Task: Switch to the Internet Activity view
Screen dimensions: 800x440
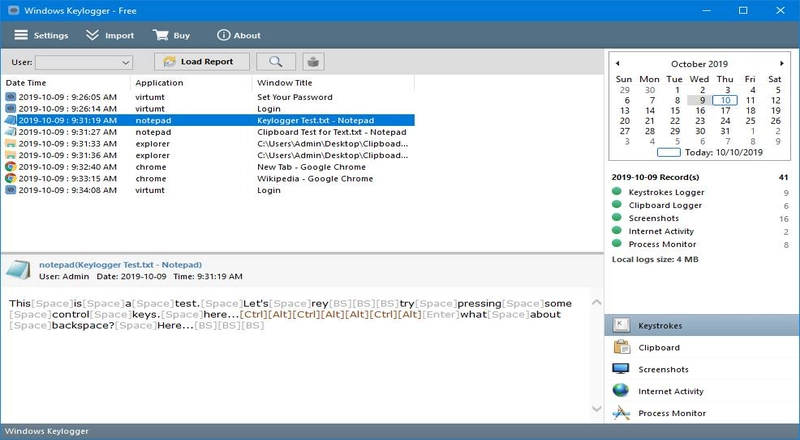Action: point(702,391)
